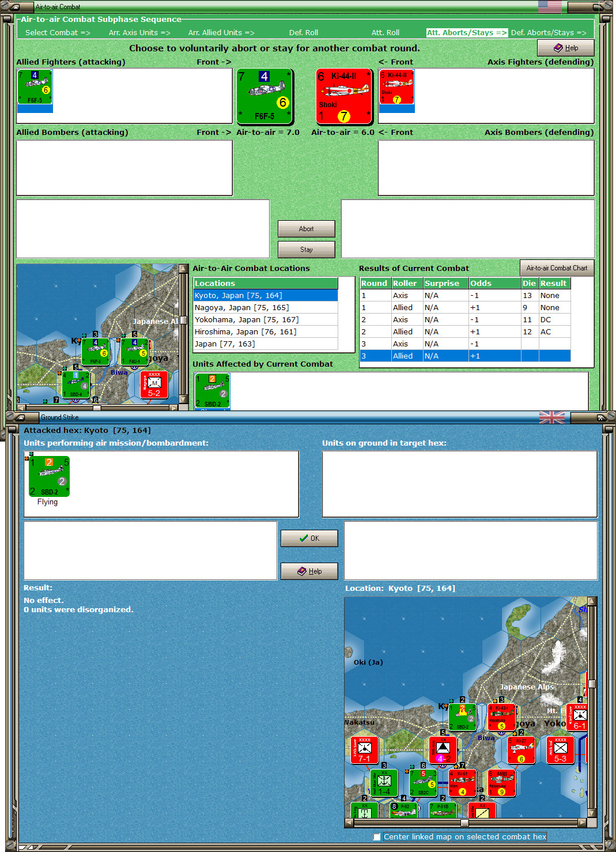616x852 pixels.
Task: Click the P-51B counter on the Ground Strike map
Action: click(443, 810)
